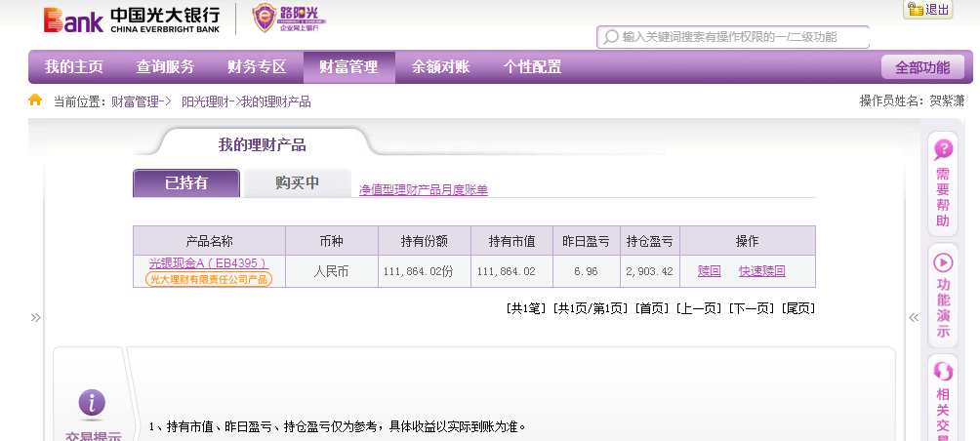This screenshot has width=980, height=441.
Task: Click the 操作 column header
Action: (x=748, y=241)
